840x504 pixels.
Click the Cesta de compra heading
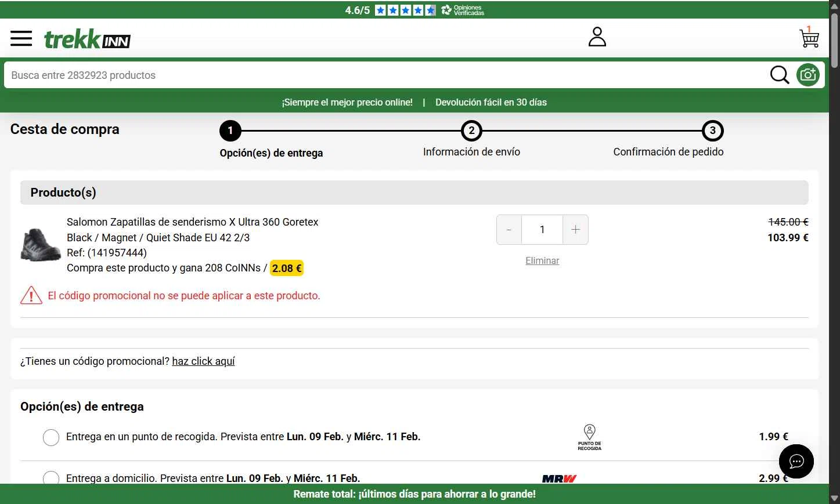coord(65,129)
